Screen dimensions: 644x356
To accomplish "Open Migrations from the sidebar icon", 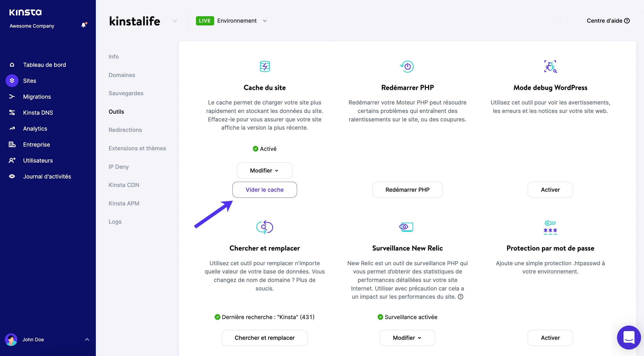I will point(12,97).
